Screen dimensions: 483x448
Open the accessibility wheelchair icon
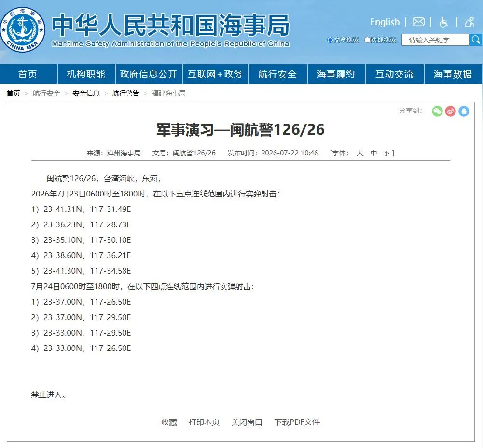(443, 22)
